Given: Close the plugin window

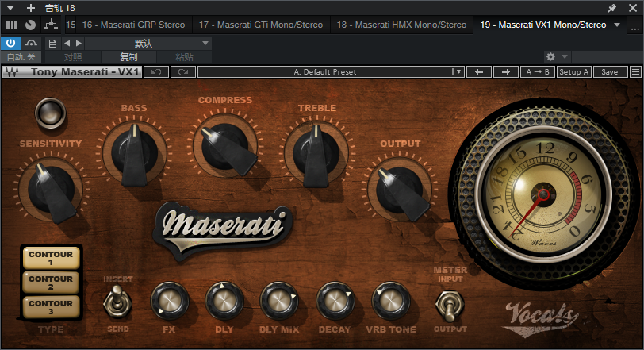Looking at the screenshot, I should coord(633,8).
